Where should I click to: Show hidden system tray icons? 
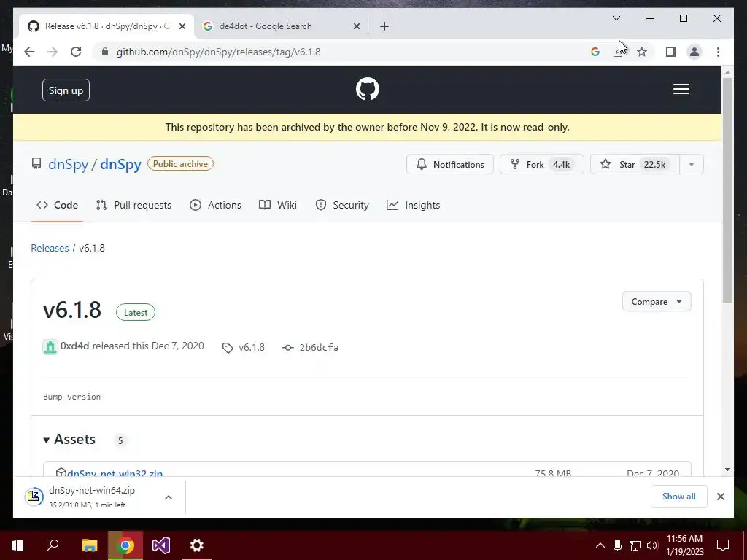click(600, 545)
